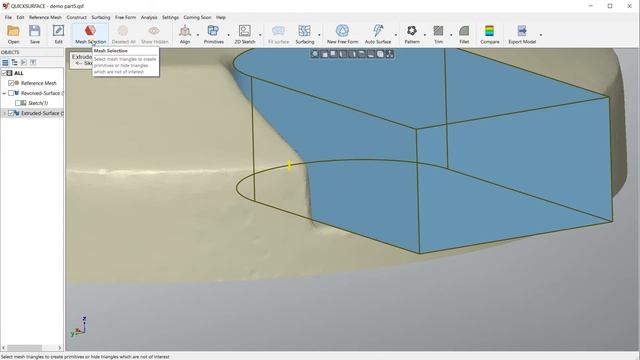
Task: Activate the Mesh Selection tool
Action: coord(90,34)
